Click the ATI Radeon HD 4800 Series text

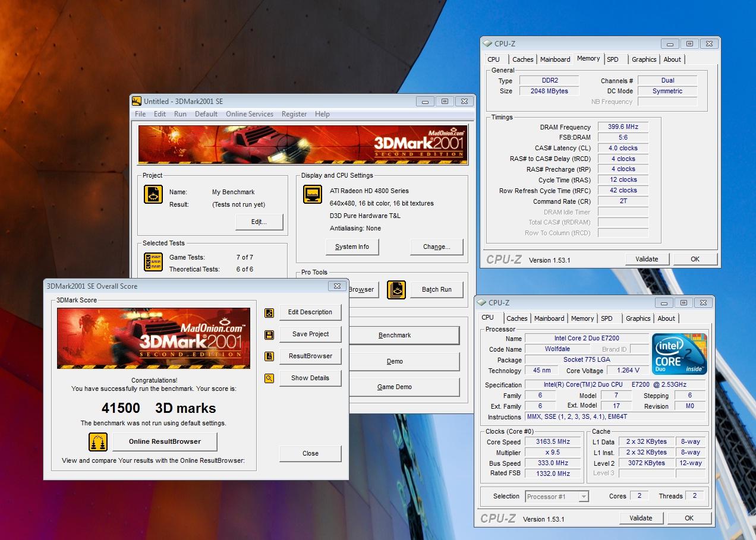pos(369,191)
